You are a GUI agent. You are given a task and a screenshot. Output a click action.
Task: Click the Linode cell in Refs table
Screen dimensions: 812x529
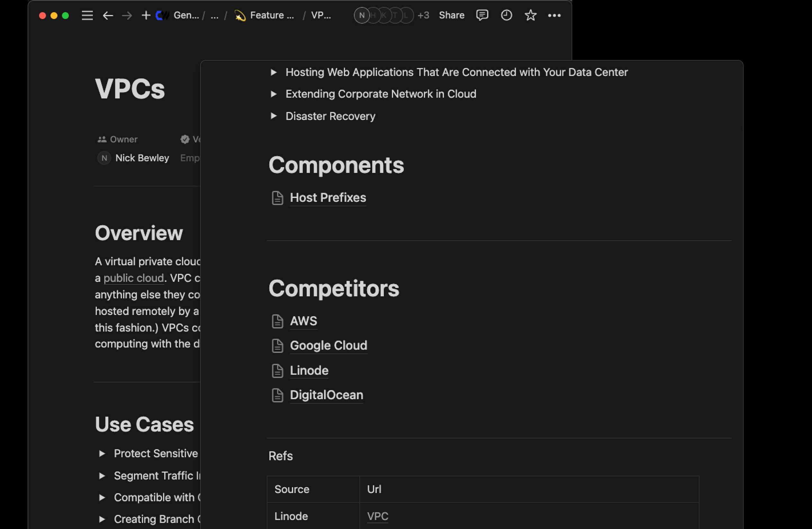tap(313, 516)
